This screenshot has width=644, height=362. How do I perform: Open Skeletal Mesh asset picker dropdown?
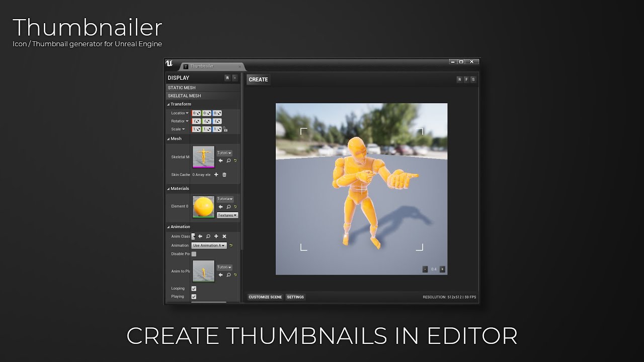(x=224, y=153)
